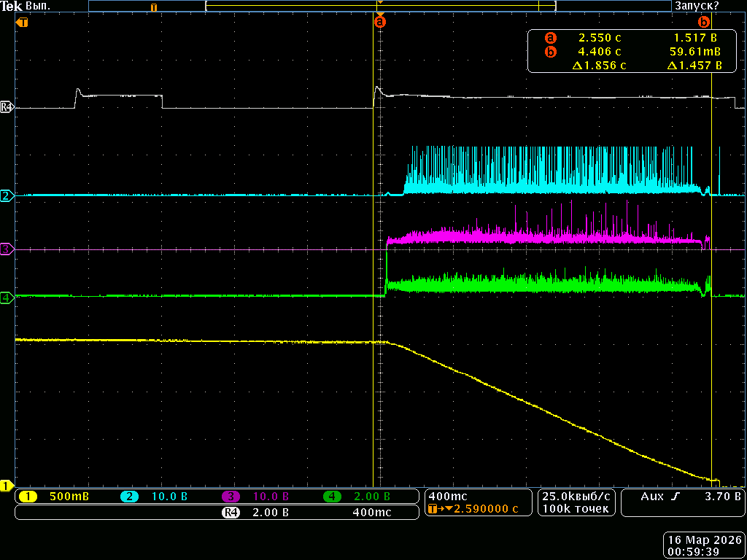This screenshot has height=560, width=747.
Task: Click the Tek logo in the corner
Action: [x=12, y=6]
